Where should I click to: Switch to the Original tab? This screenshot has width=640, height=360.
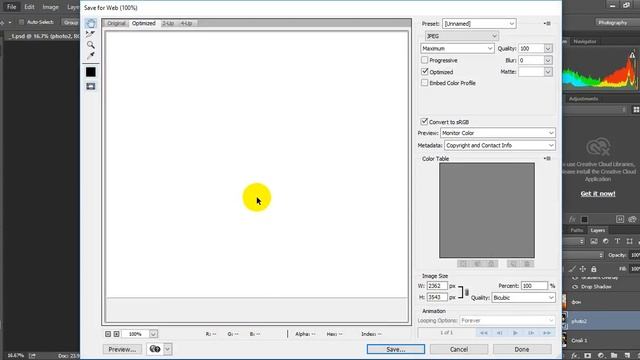click(116, 23)
